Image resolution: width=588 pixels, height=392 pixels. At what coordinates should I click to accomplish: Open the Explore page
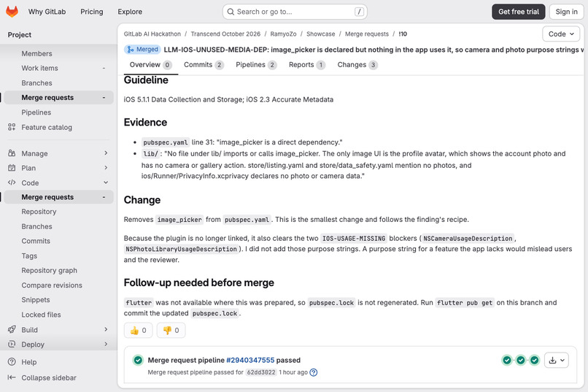click(130, 12)
